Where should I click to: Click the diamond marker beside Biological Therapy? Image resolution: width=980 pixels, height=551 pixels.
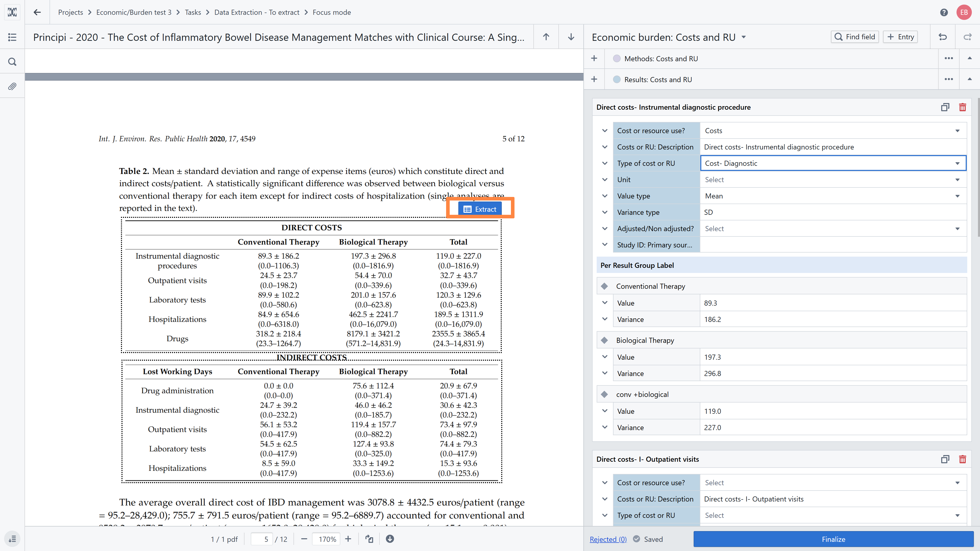click(x=605, y=340)
